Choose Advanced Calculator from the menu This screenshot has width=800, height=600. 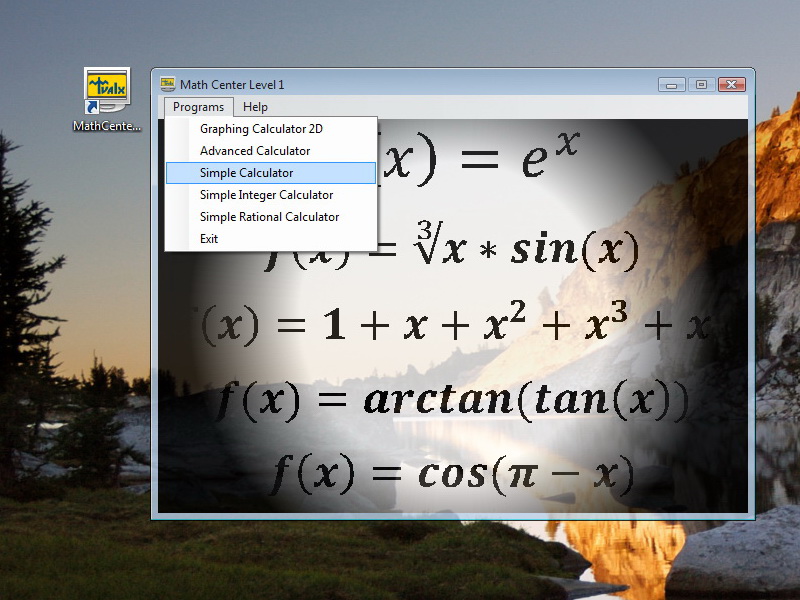point(271,151)
